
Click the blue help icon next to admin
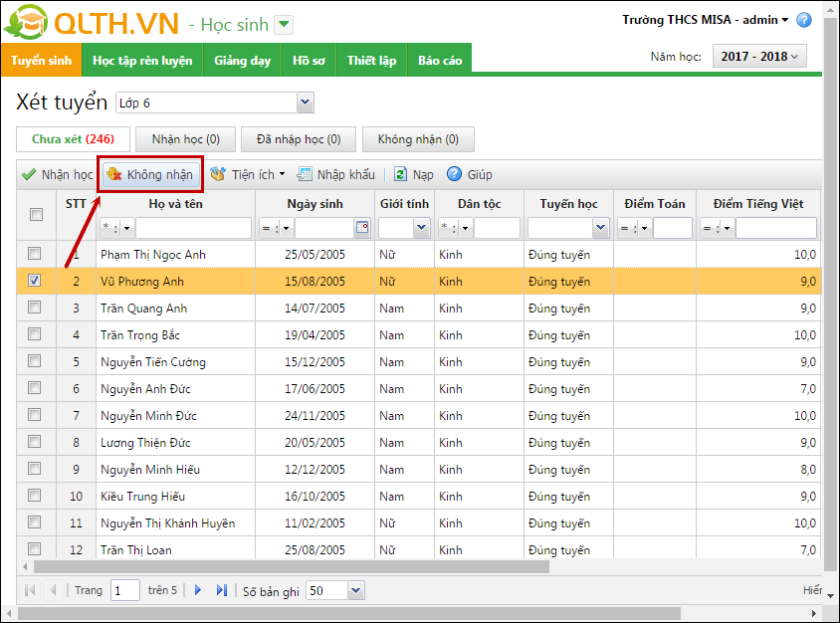coord(804,20)
